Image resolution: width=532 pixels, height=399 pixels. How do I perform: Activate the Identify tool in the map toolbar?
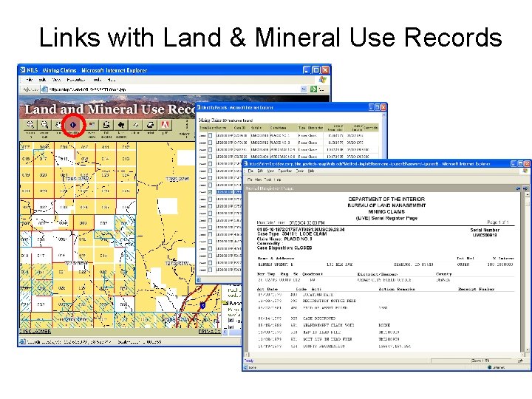73,125
